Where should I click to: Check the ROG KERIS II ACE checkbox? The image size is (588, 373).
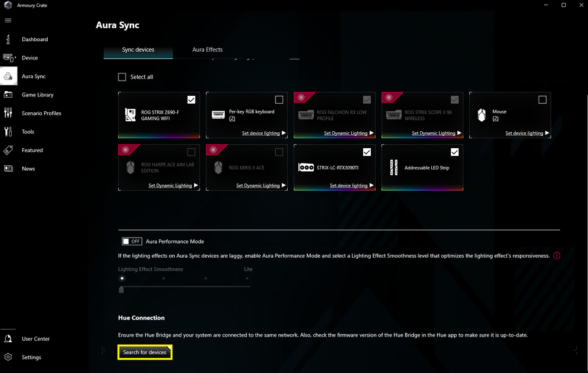click(279, 152)
